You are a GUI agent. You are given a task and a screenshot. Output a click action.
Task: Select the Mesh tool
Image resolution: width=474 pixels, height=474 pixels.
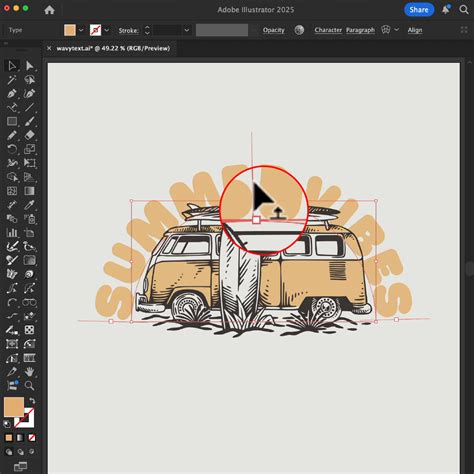[12, 191]
